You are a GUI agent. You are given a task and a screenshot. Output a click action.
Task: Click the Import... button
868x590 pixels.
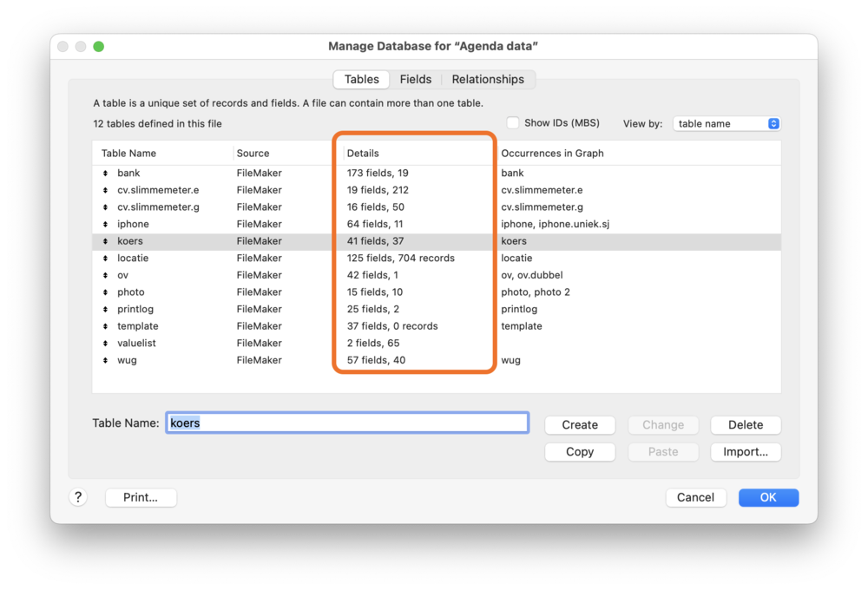[x=746, y=452]
